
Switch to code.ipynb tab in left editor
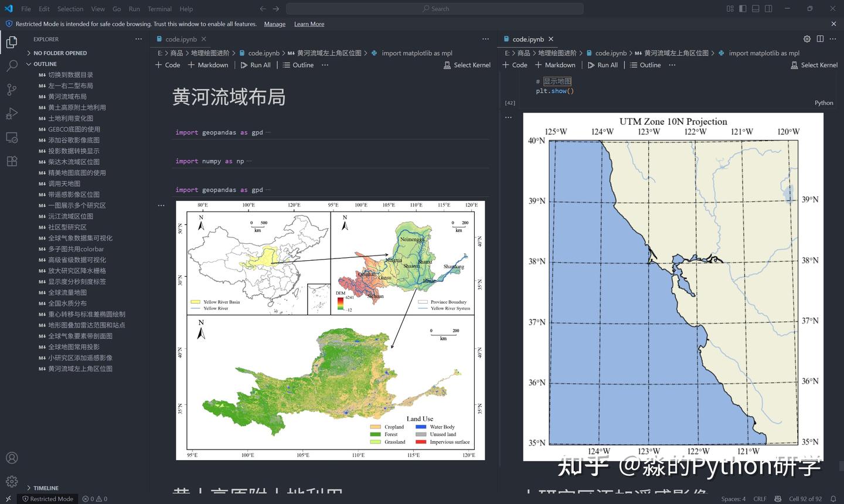[x=181, y=39]
